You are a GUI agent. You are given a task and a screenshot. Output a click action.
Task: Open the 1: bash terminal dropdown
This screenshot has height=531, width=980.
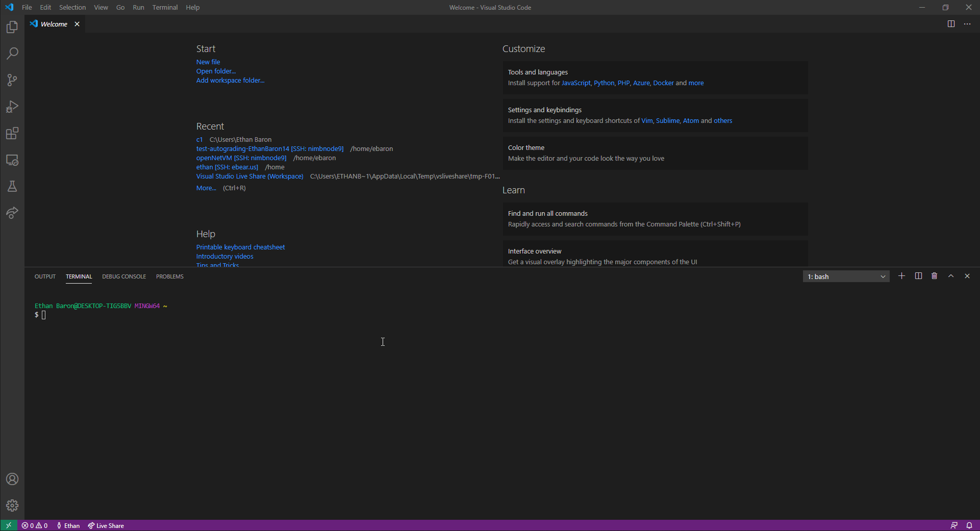[x=846, y=276]
